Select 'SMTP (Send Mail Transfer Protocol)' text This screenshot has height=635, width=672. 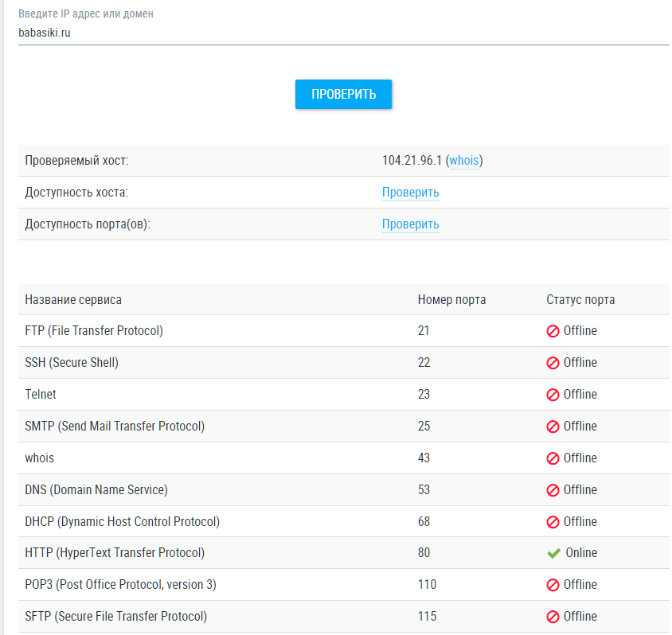pyautogui.click(x=115, y=426)
